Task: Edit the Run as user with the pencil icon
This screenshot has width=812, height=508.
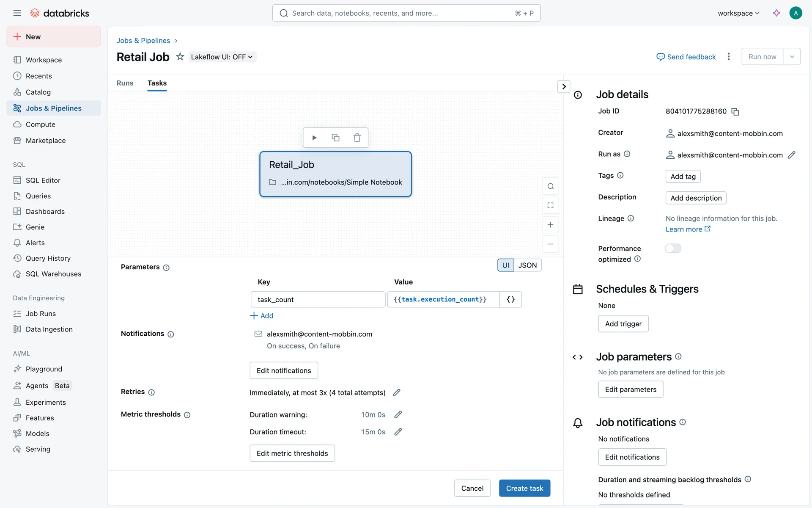Action: 791,155
